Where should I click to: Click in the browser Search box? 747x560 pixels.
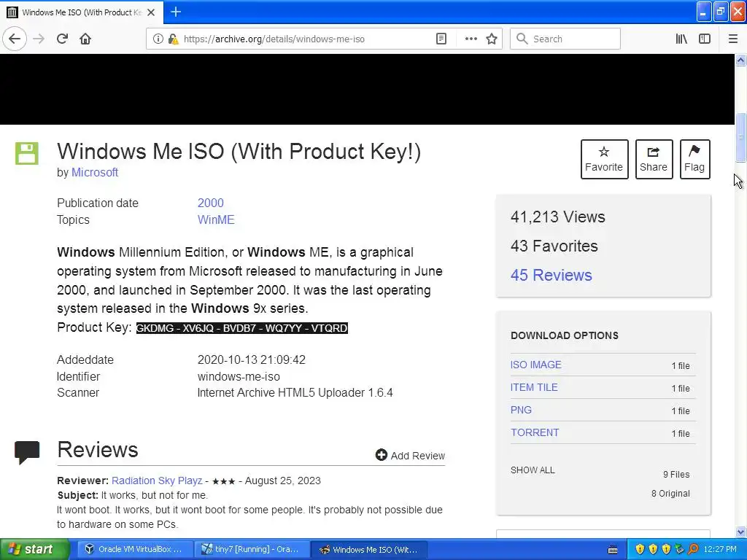(x=565, y=39)
